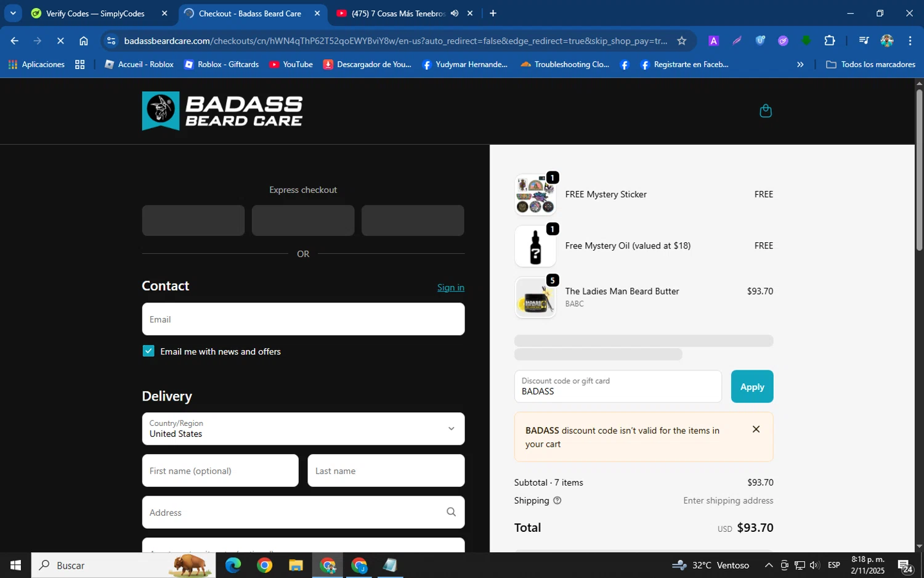The image size is (924, 578).
Task: Click the taskbar volume speaker icon
Action: 814,565
